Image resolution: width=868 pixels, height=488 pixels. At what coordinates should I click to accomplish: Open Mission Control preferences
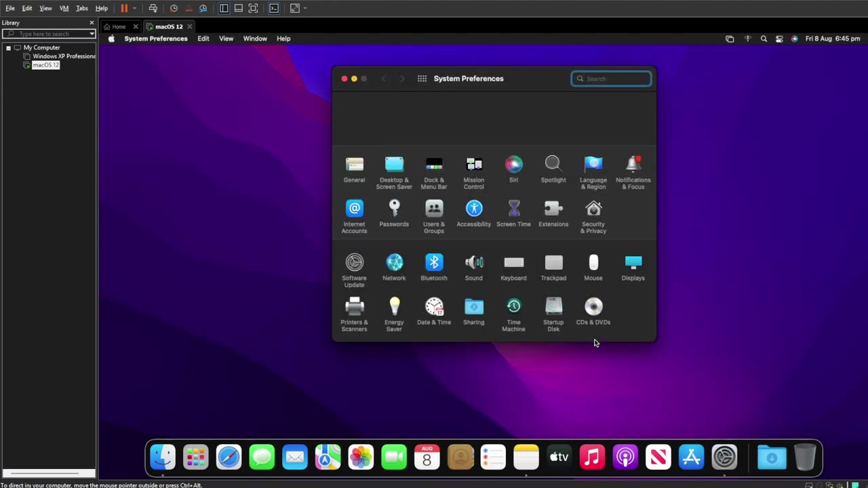pos(474,173)
